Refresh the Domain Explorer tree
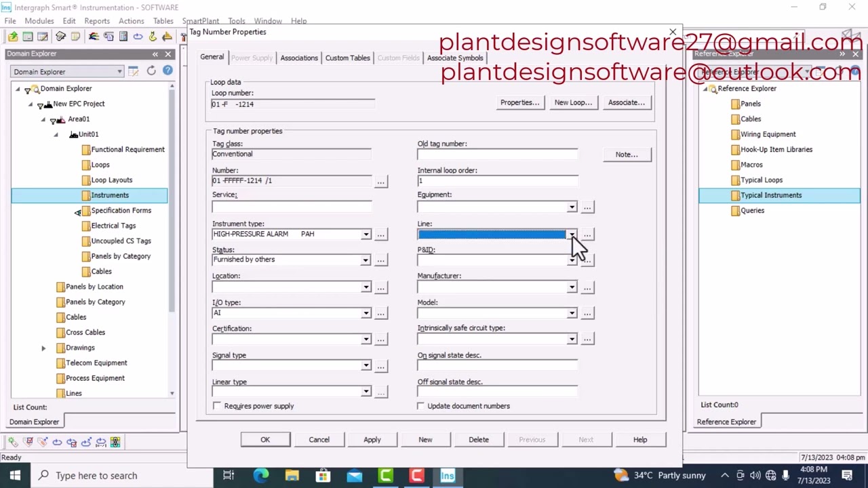 (x=151, y=71)
